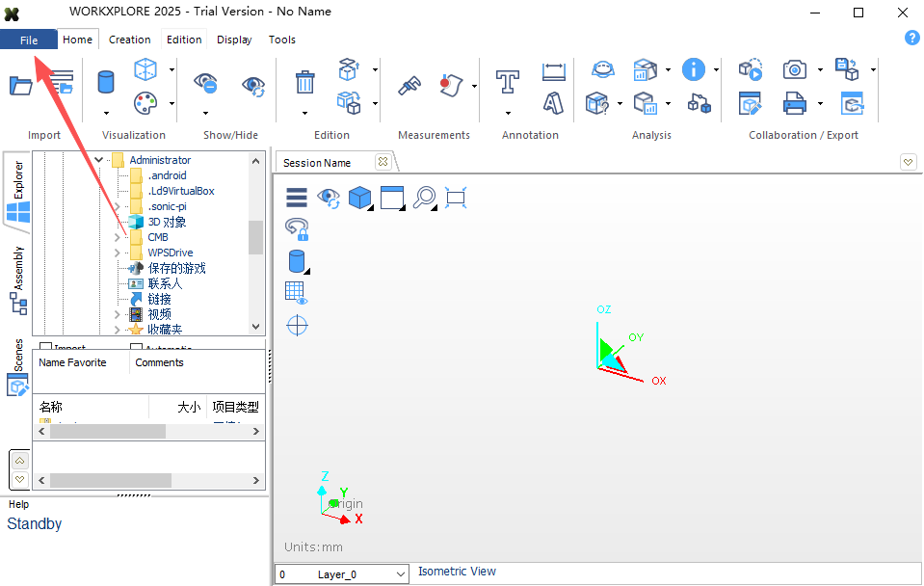Click the blue information icon in Analysis
The height and width of the screenshot is (586, 924).
click(x=694, y=69)
